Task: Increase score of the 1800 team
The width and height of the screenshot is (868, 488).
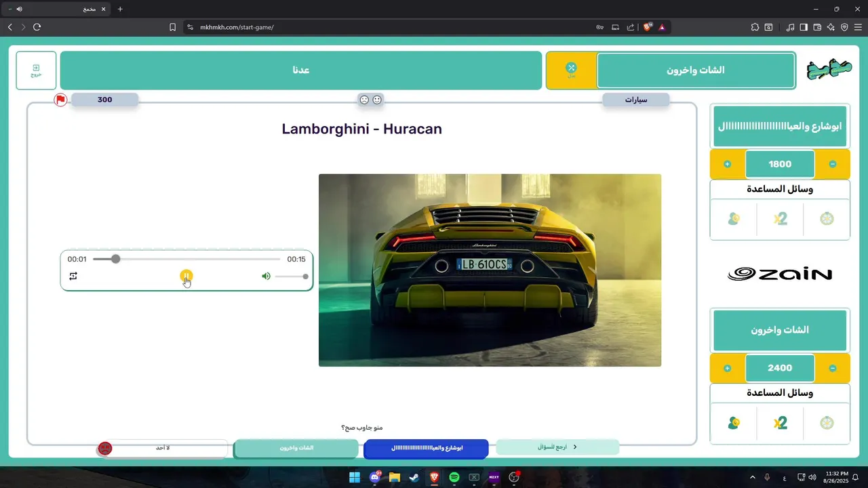Action: point(728,164)
